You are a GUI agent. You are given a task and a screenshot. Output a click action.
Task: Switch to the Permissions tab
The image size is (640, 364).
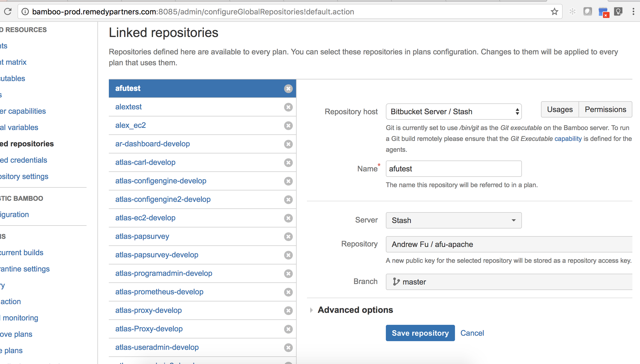coord(605,109)
